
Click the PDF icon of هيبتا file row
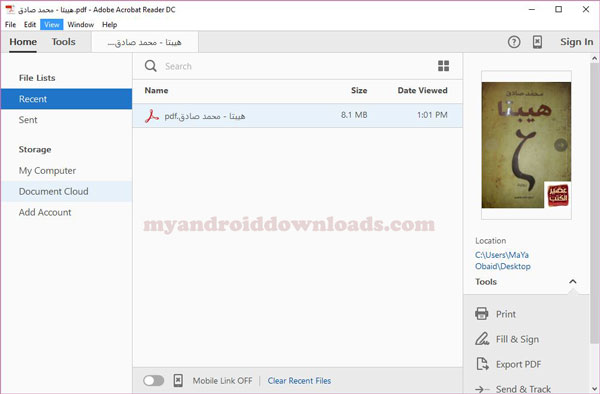coord(152,116)
